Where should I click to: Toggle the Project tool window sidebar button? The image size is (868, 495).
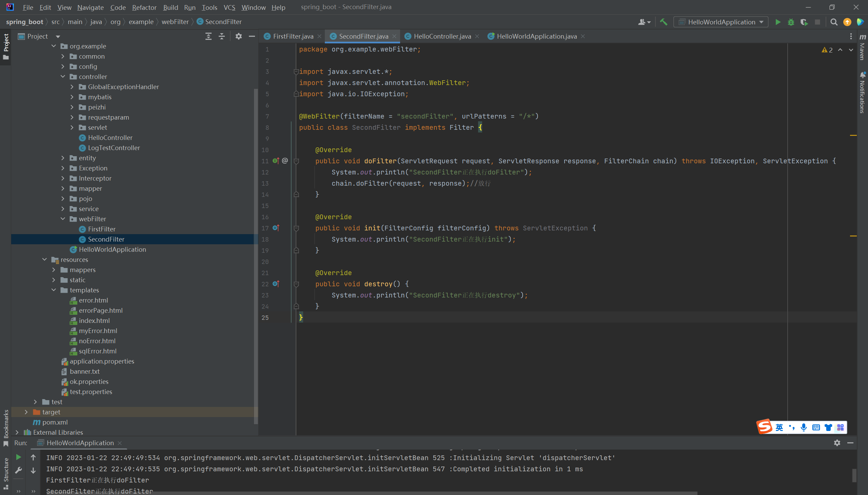click(x=6, y=46)
